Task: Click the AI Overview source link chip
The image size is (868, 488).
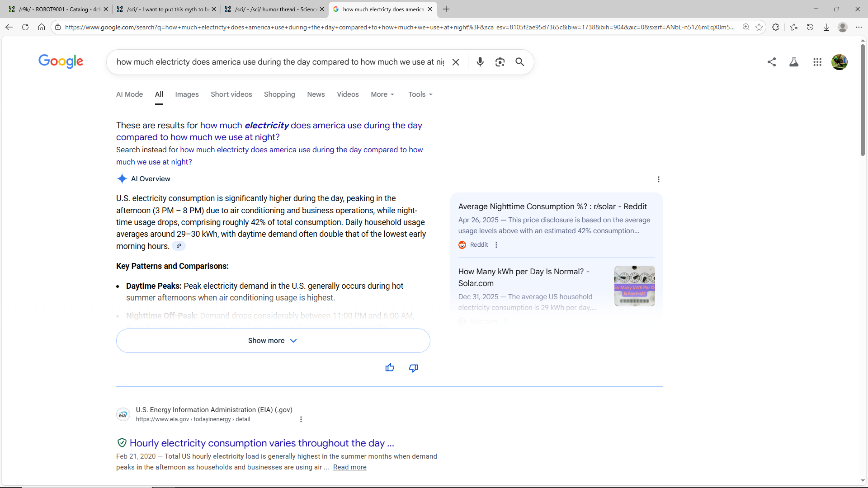Action: 179,246
